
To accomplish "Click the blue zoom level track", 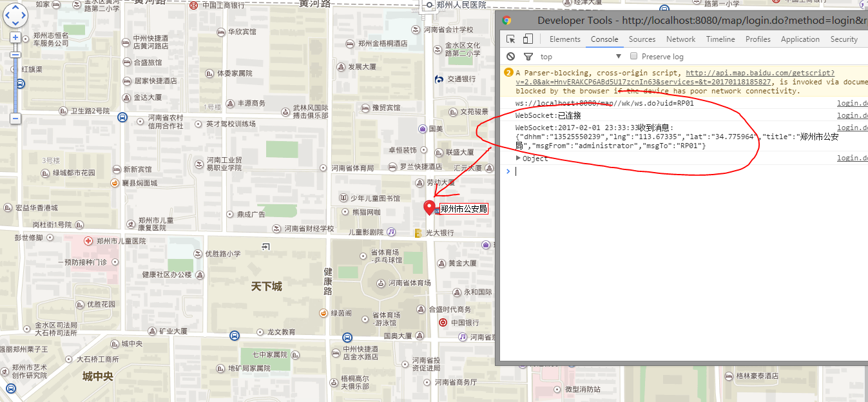I will click(x=15, y=86).
